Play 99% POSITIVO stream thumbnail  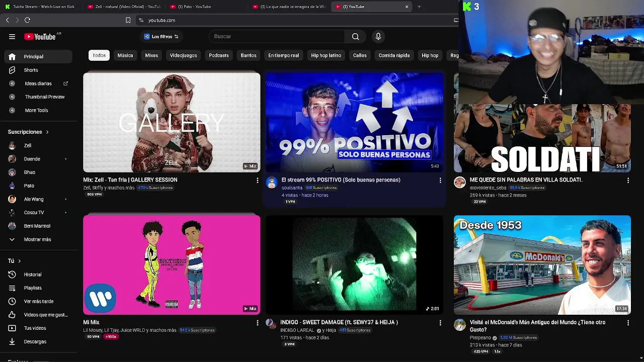pos(355,123)
